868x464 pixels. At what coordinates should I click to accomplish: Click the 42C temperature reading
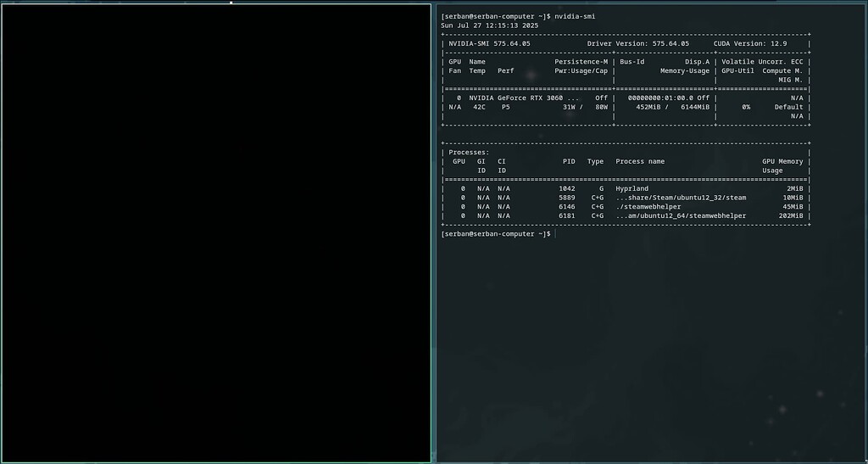tap(480, 108)
